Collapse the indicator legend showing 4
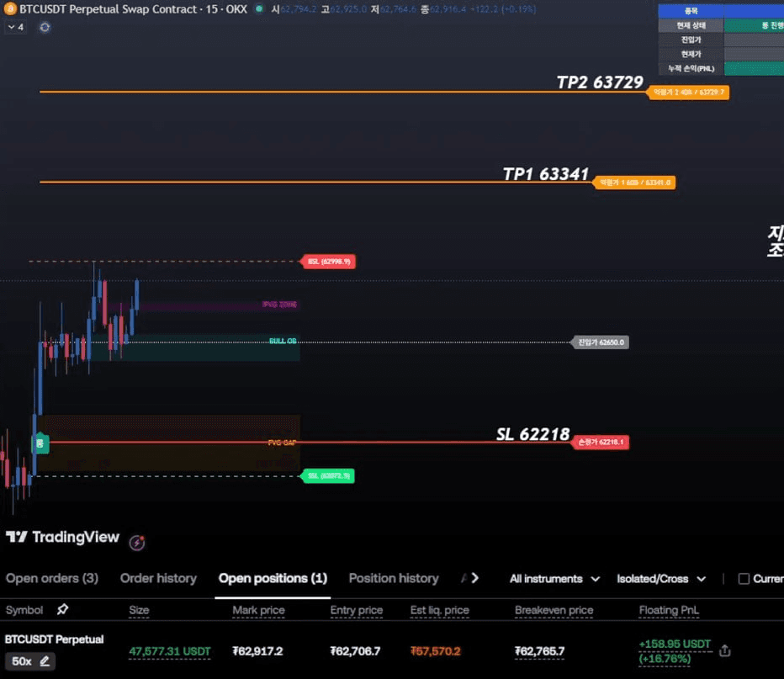Viewport: 784px width, 679px height. (x=16, y=27)
